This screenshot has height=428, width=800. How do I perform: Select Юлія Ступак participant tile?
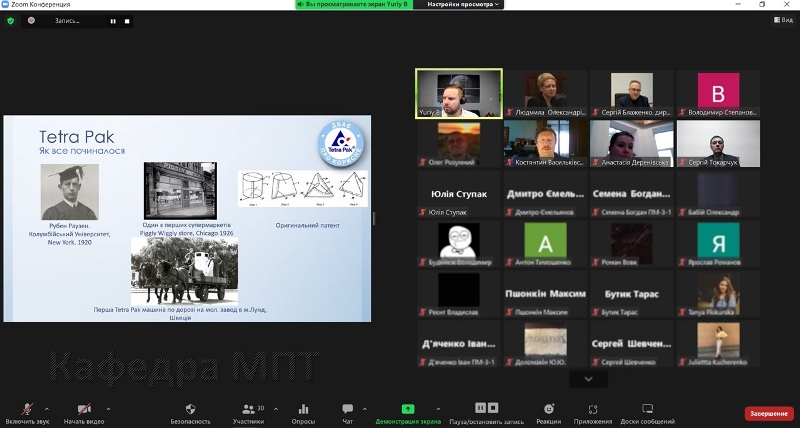click(459, 194)
